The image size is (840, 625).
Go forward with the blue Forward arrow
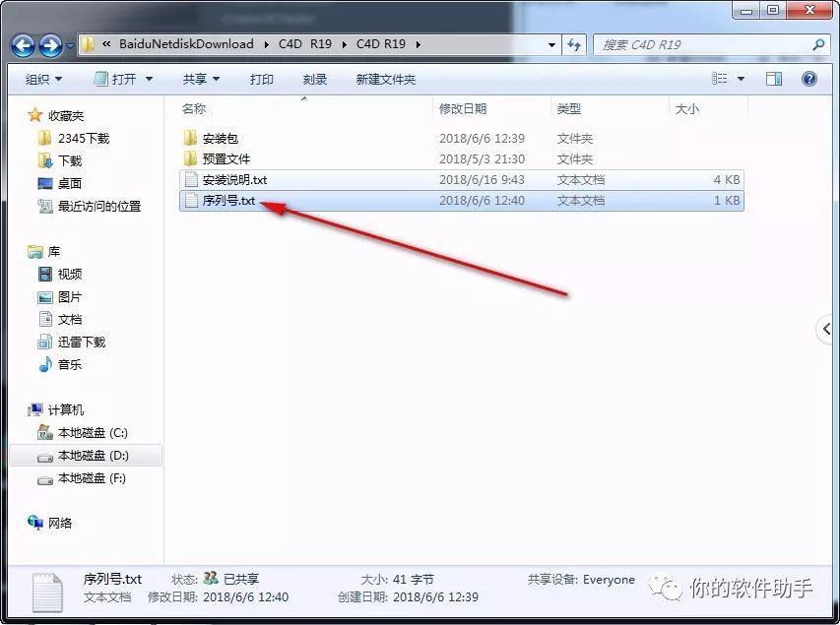51,46
